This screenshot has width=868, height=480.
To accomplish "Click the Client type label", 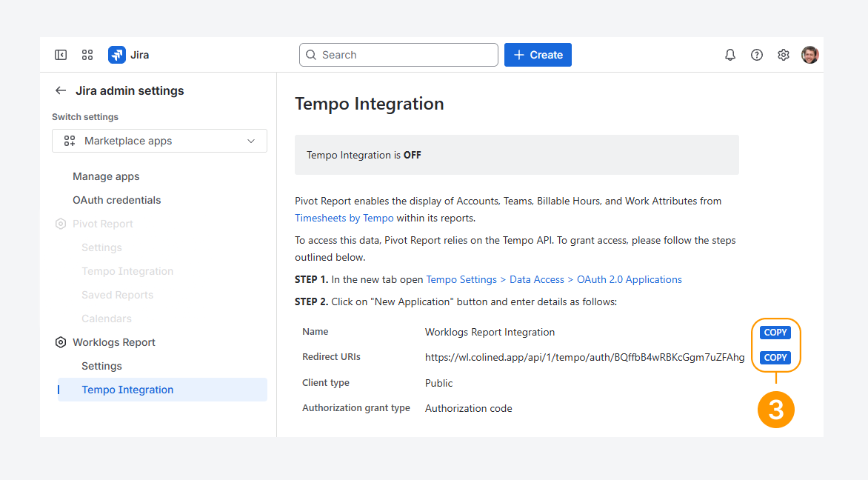I will [x=326, y=382].
